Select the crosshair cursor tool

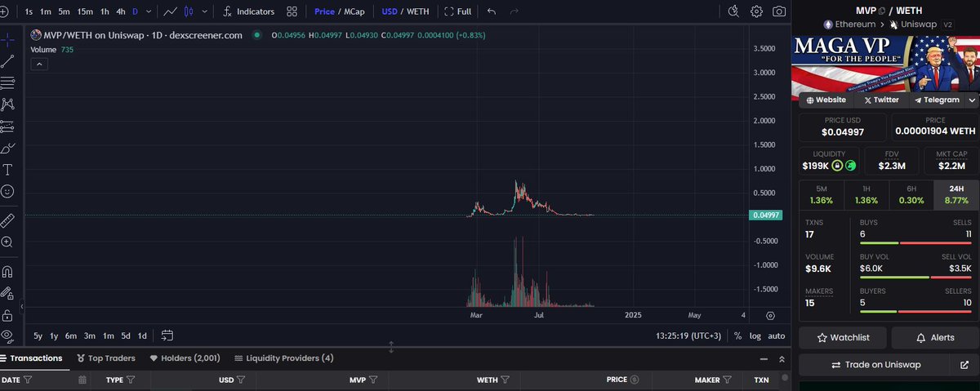pos(7,39)
